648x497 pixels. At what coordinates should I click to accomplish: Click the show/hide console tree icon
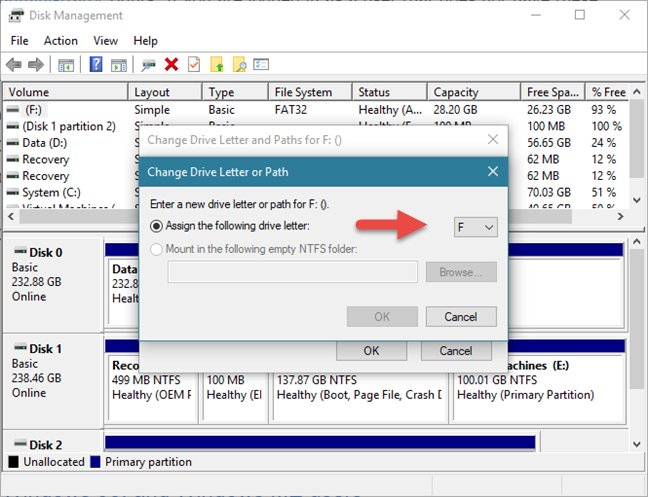coord(66,65)
